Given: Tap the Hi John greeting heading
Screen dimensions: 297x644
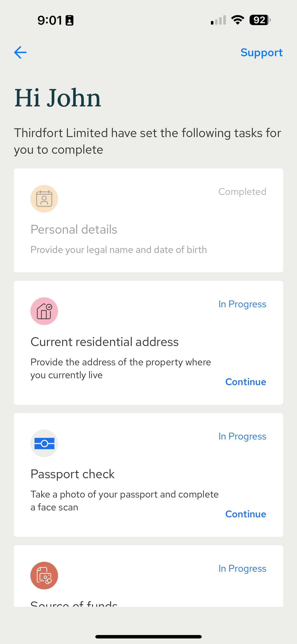Looking at the screenshot, I should click(58, 98).
